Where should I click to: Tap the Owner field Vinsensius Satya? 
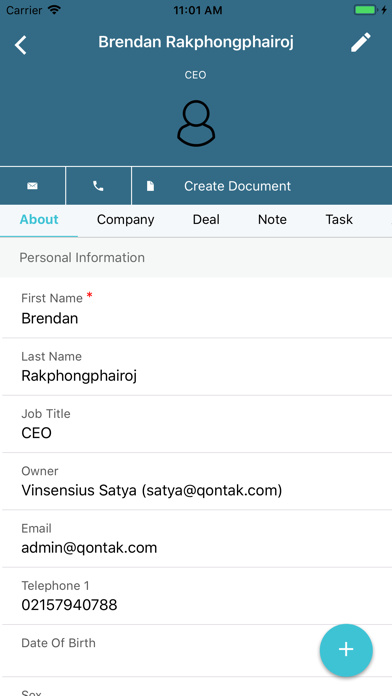[196, 481]
